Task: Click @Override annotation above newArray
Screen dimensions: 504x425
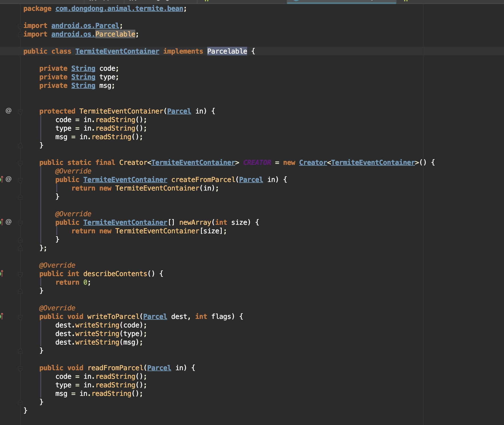Action: point(73,214)
